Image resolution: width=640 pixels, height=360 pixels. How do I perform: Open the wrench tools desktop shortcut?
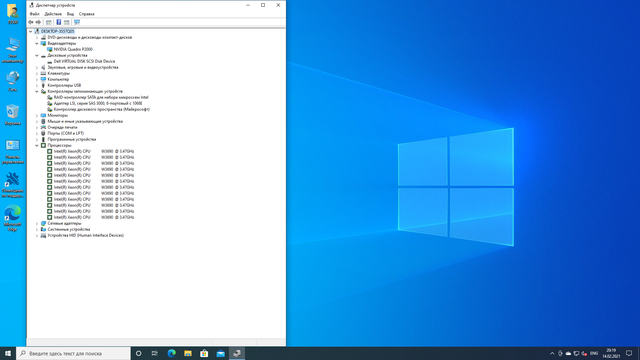(13, 185)
